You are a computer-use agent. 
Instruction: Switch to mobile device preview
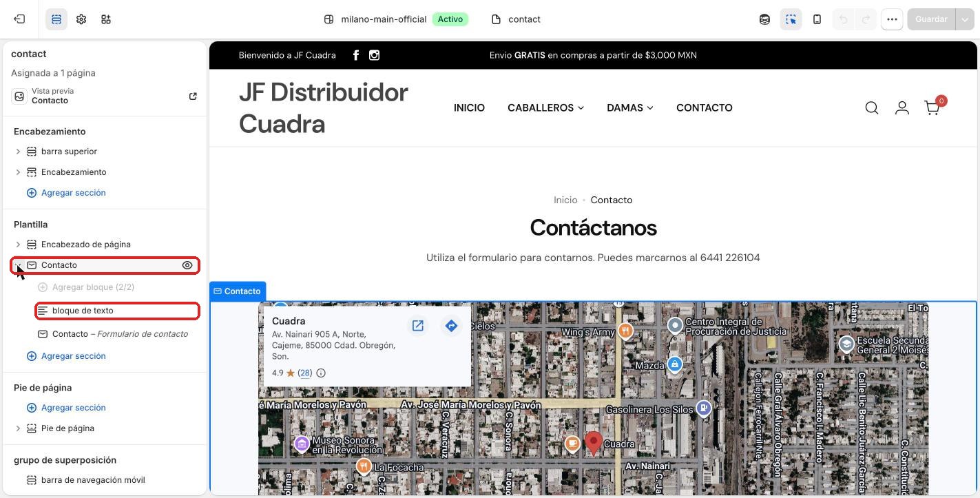coord(817,19)
